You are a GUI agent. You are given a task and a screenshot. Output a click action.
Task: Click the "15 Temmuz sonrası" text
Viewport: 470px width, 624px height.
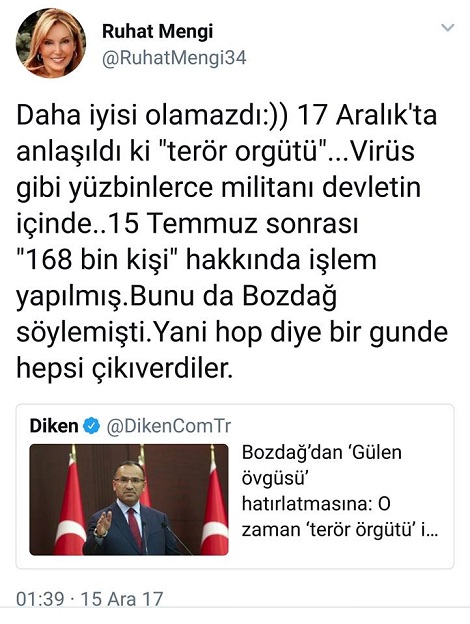click(233, 224)
